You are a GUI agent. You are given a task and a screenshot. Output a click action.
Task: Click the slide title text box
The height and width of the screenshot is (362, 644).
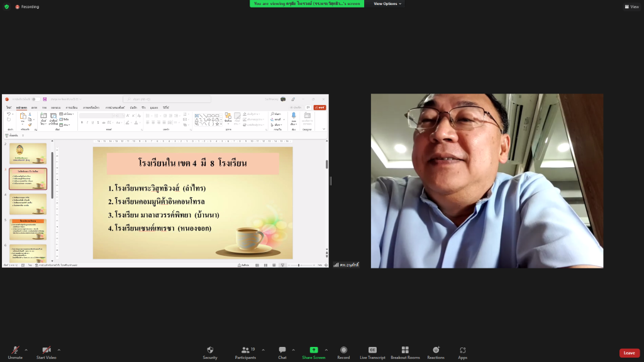point(192,163)
